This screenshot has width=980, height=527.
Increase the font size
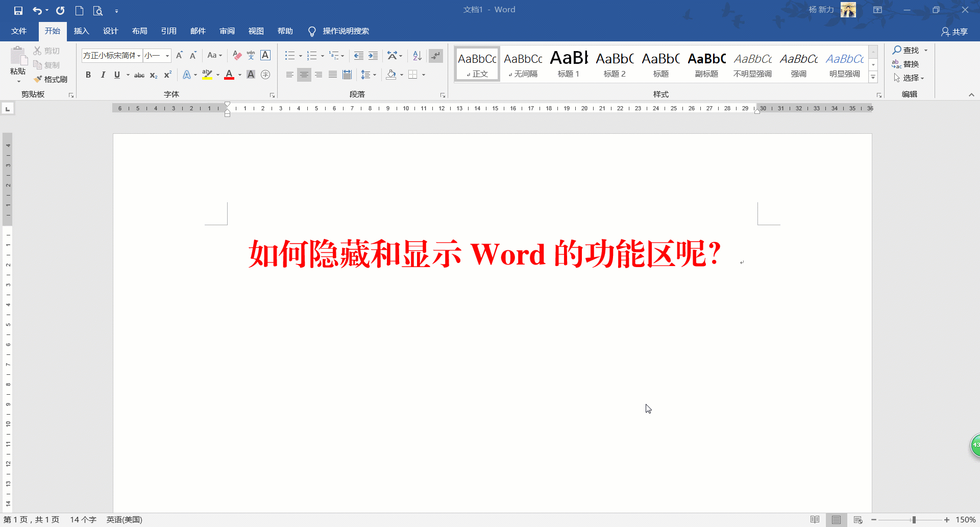(179, 55)
